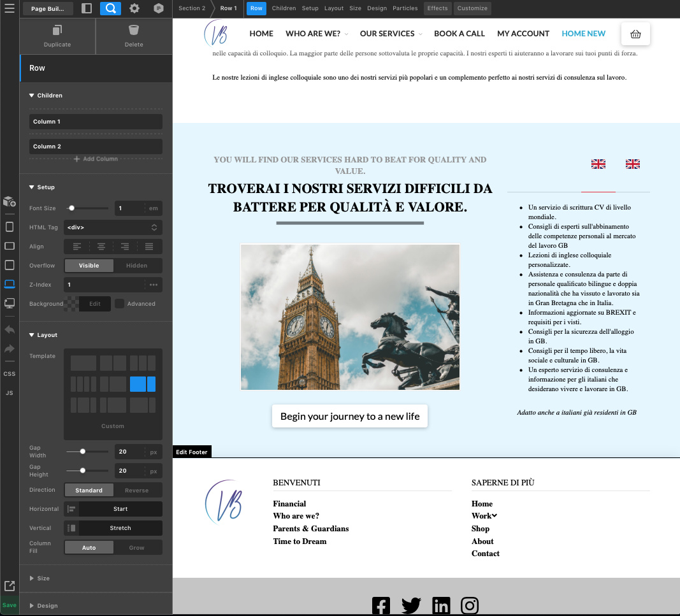This screenshot has width=680, height=616.
Task: Delete the row with trash icon
Action: tap(134, 31)
